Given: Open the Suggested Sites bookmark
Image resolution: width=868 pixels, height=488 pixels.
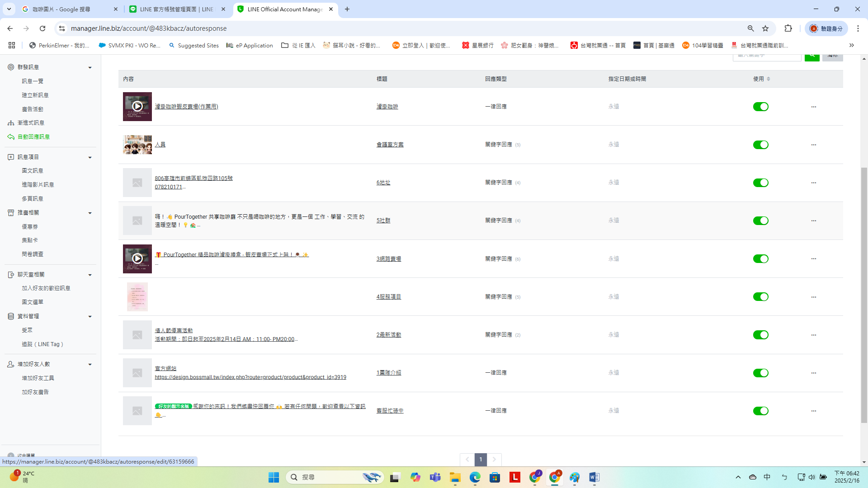Looking at the screenshot, I should click(x=193, y=45).
